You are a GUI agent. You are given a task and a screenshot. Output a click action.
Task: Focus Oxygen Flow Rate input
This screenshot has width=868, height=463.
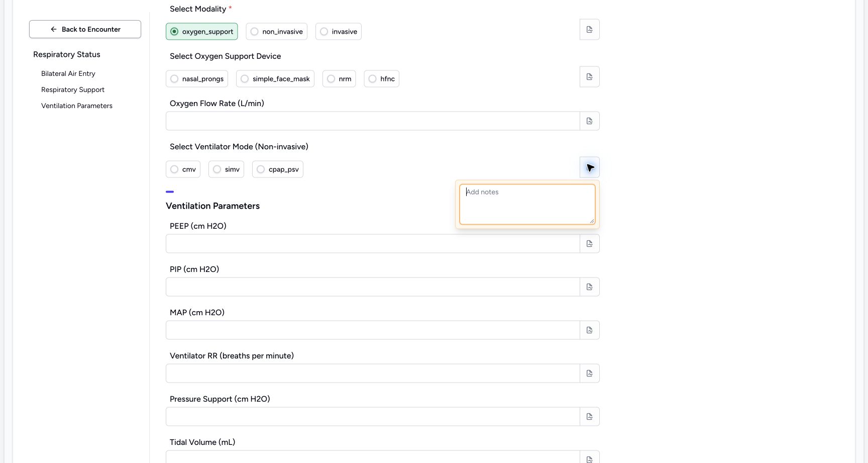pos(373,121)
